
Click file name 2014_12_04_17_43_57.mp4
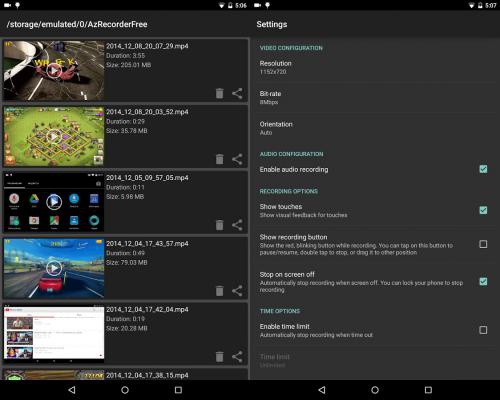pyautogui.click(x=147, y=244)
